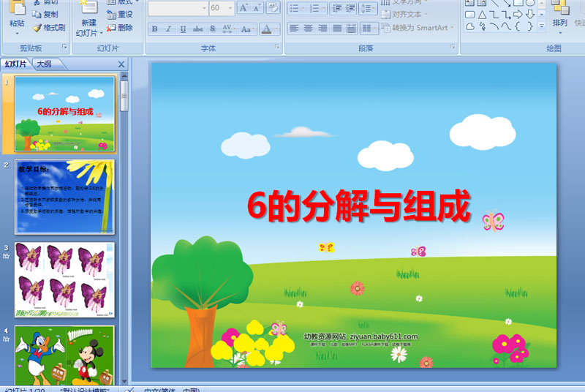Open the line spacing dropdown
The width and height of the screenshot is (585, 392).
tap(368, 9)
